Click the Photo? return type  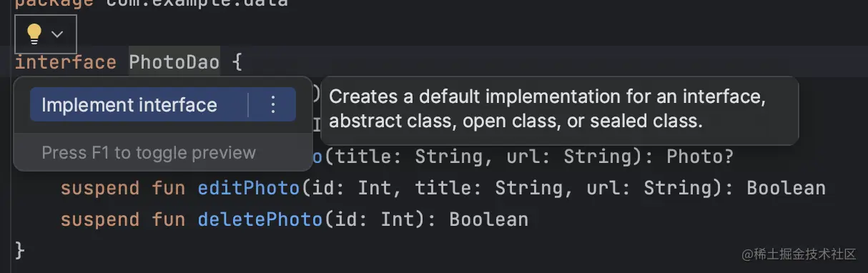click(x=700, y=157)
